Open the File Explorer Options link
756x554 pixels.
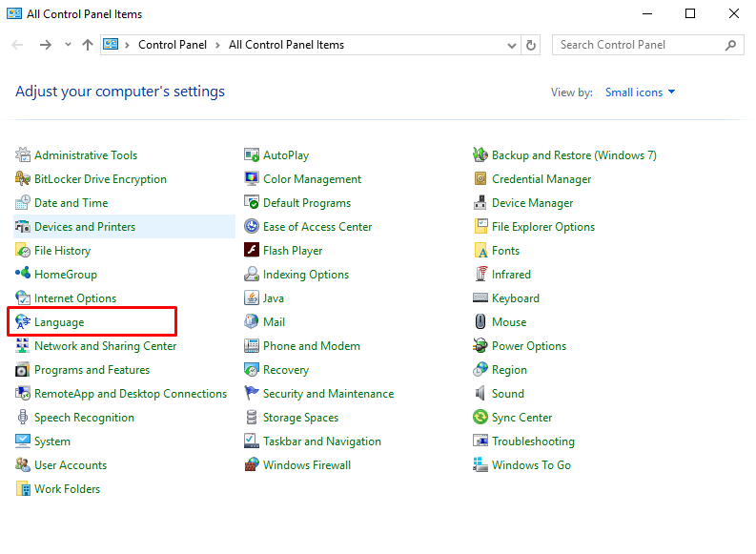coord(543,227)
